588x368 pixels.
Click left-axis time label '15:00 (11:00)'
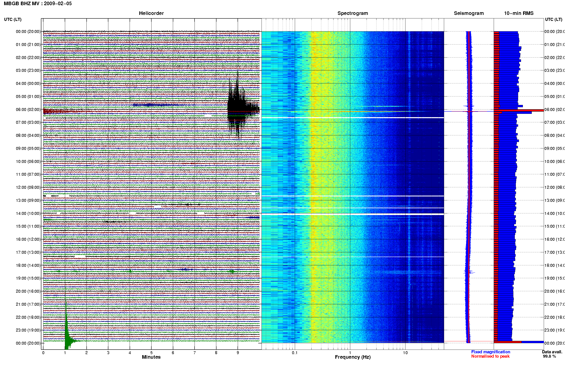(x=28, y=226)
